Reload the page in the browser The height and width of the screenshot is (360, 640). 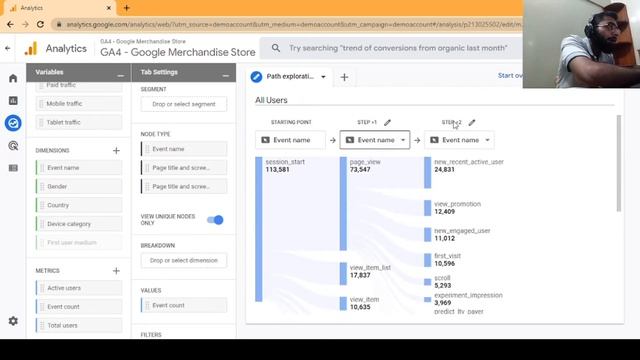[40, 24]
